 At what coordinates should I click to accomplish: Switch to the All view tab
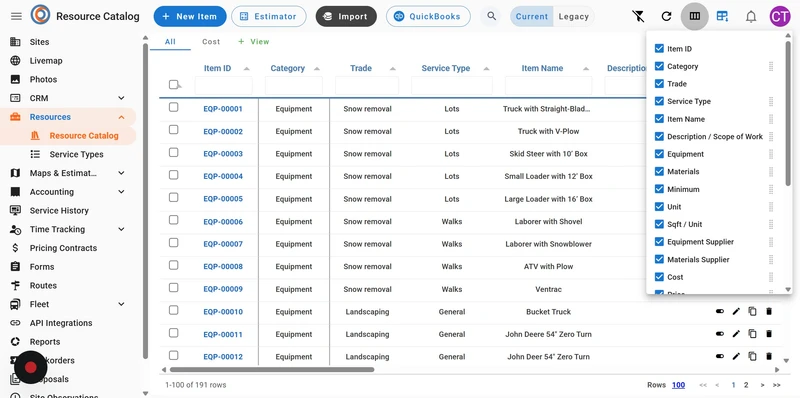170,42
